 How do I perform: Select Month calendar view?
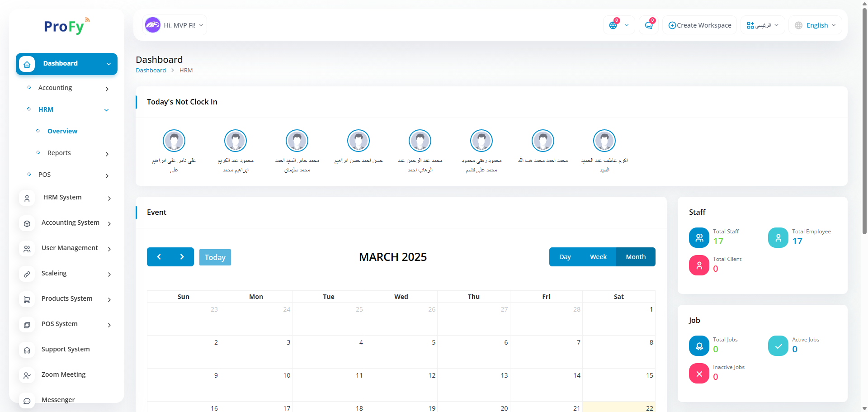pos(636,257)
